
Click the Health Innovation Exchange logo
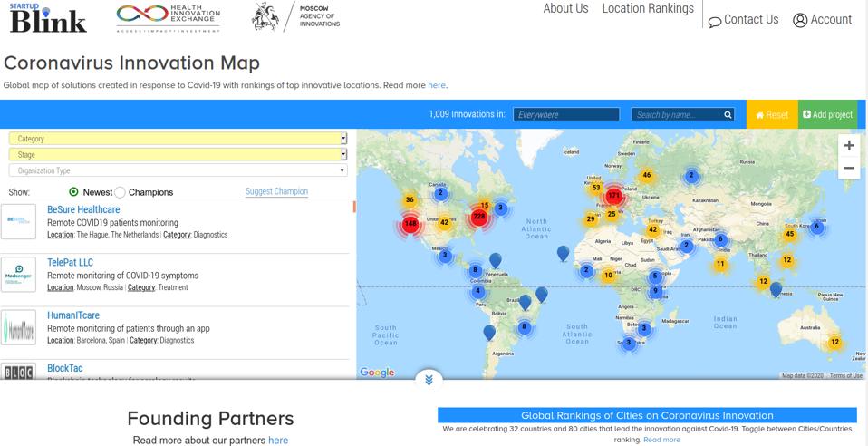coord(169,17)
